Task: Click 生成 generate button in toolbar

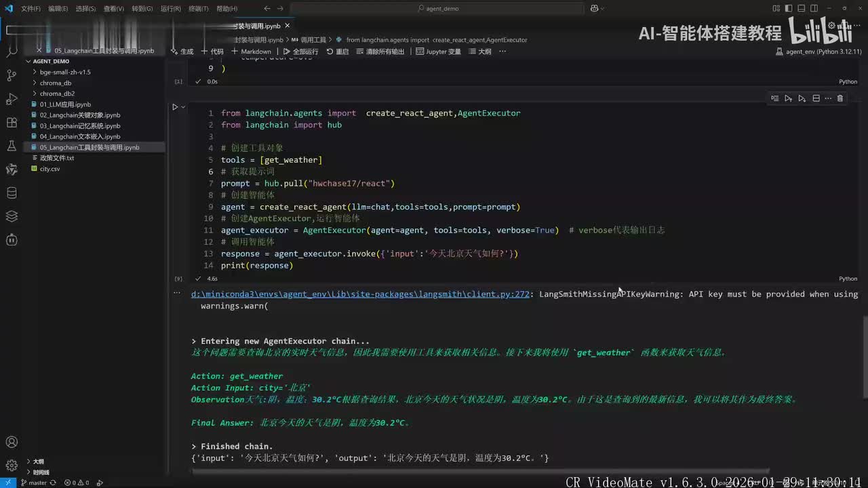Action: coord(182,52)
